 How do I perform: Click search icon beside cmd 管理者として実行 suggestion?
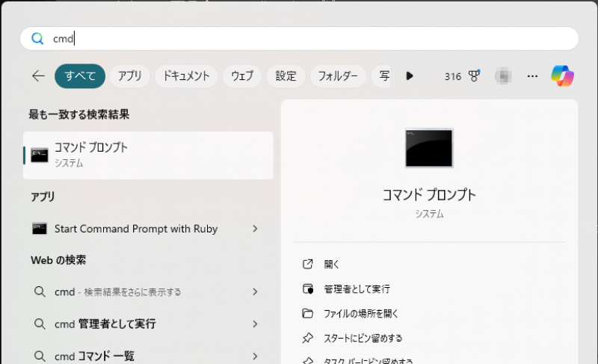(x=40, y=324)
